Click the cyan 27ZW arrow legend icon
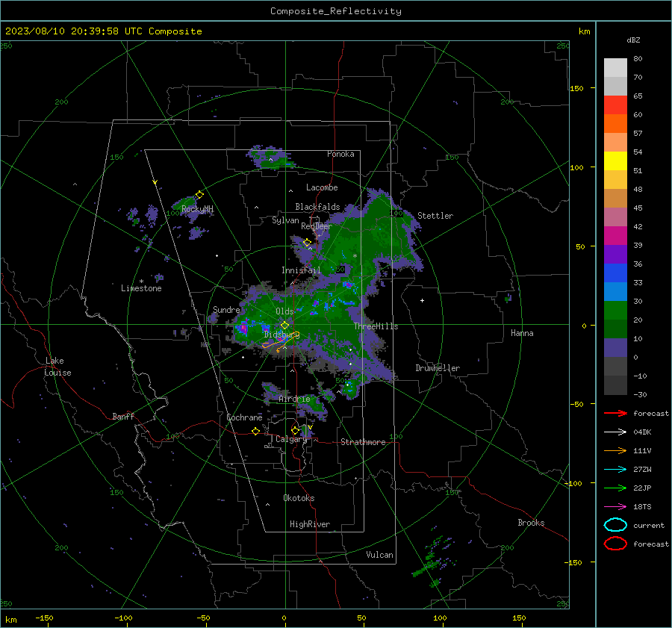Screen dimensions: 672x628 (x=615, y=470)
